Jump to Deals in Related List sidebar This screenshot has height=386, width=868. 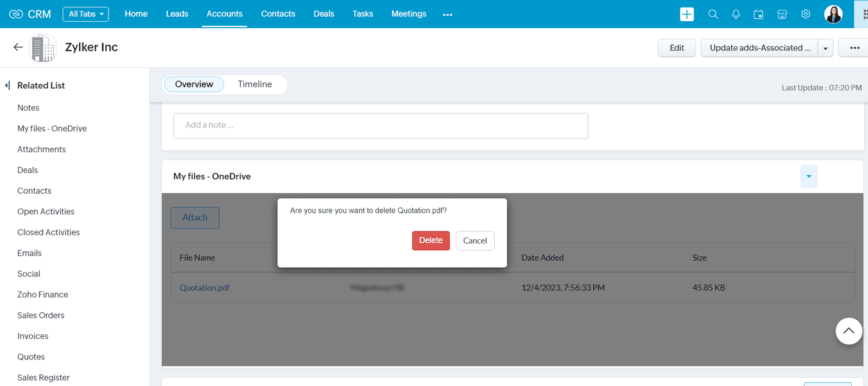click(28, 170)
